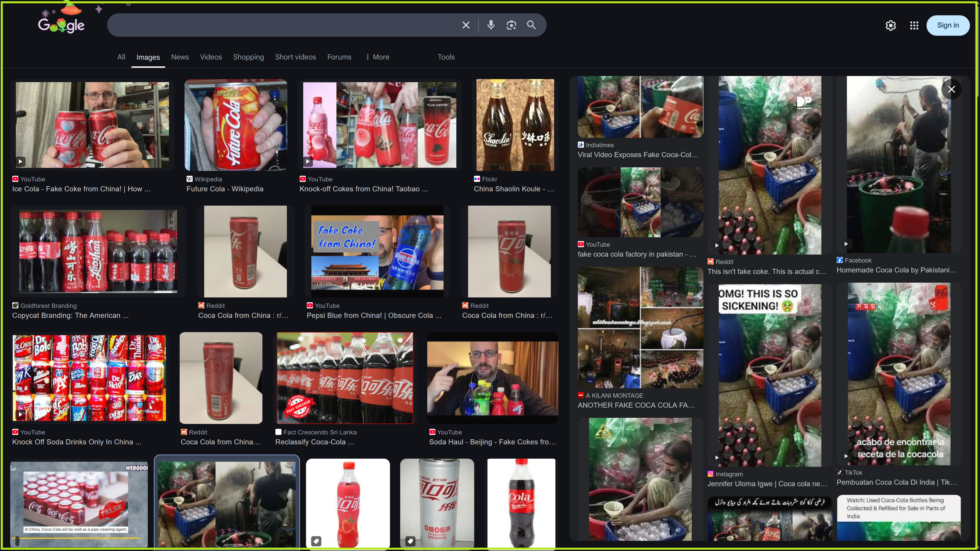Open 'China Shaolin Koule' Flickr result
This screenshot has width=980, height=551.
pyautogui.click(x=514, y=189)
